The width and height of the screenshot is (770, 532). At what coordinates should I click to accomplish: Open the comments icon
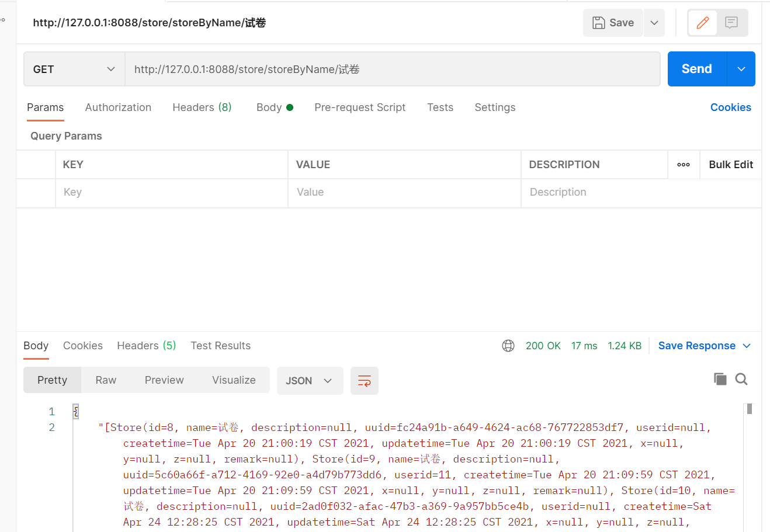coord(731,23)
